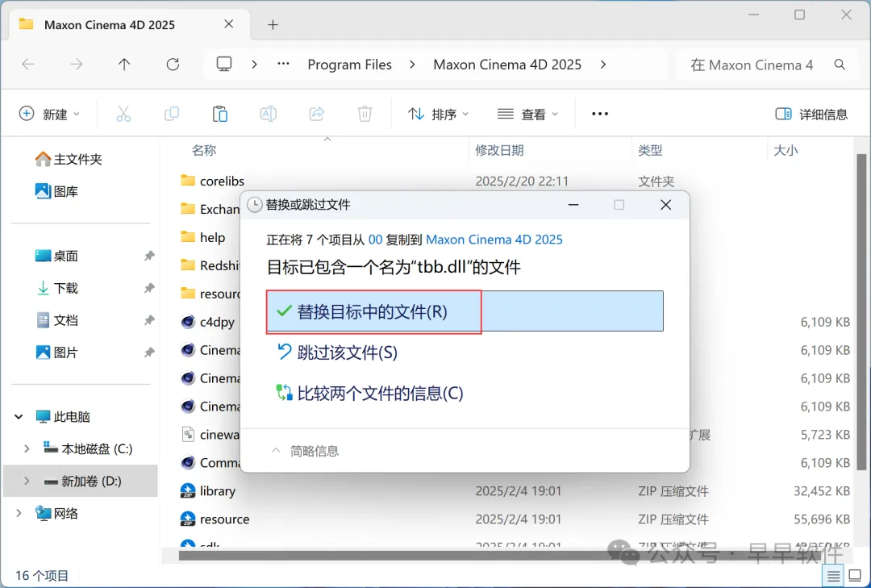This screenshot has height=588, width=871.
Task: Select the help folder row
Action: pyautogui.click(x=211, y=237)
